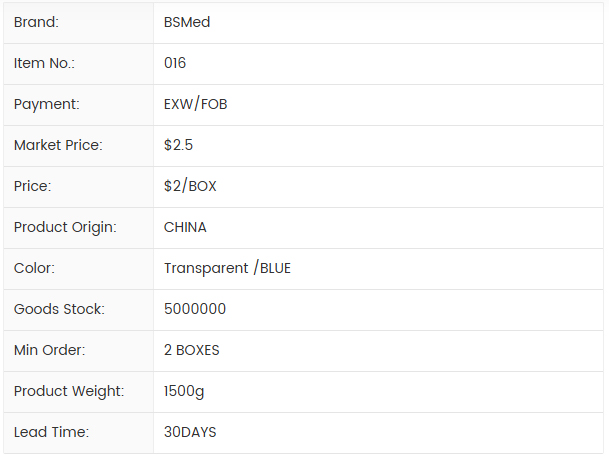Viewport: 609px width, 457px height.
Task: Select the Transparent /BLUE color value
Action: click(x=227, y=268)
